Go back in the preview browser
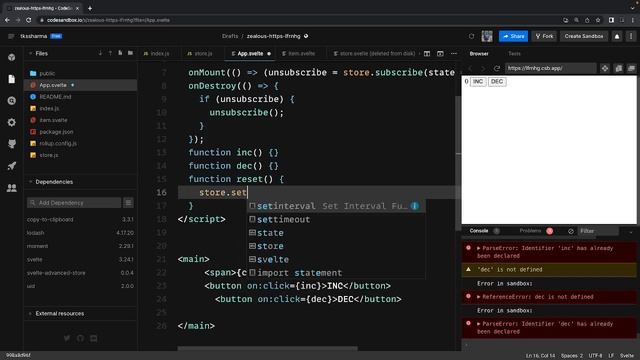 (x=470, y=68)
